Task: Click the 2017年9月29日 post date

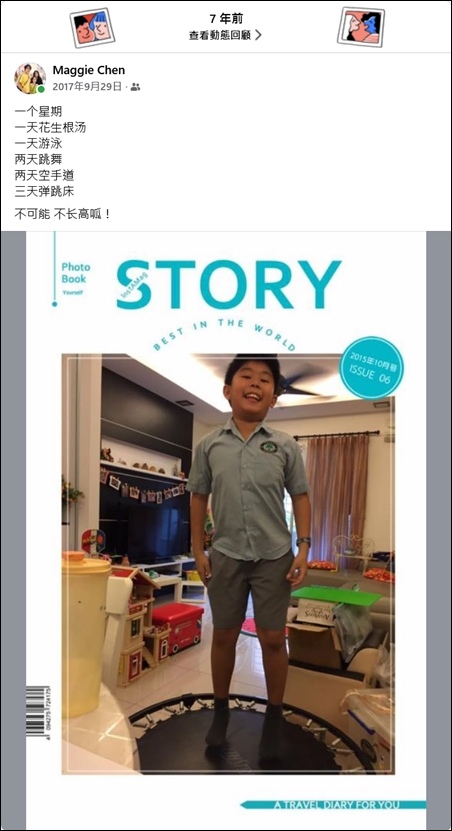Action: (87, 86)
